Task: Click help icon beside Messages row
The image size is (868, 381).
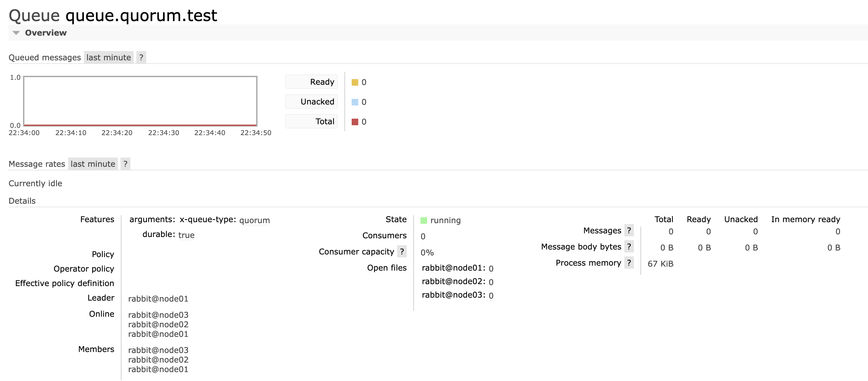Action: pyautogui.click(x=629, y=230)
